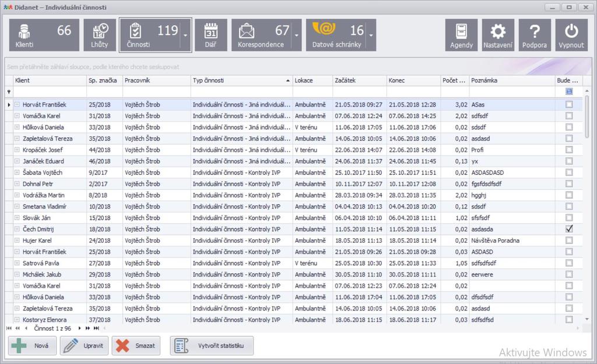Sort by the Poznámka column header
Viewport: 597px width, 364px height.
pos(512,80)
